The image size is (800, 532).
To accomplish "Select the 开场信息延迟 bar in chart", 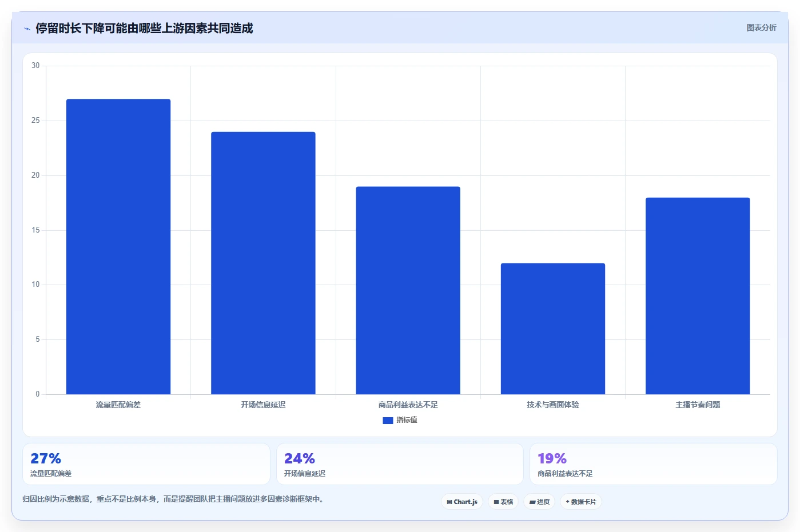I will coord(263,263).
